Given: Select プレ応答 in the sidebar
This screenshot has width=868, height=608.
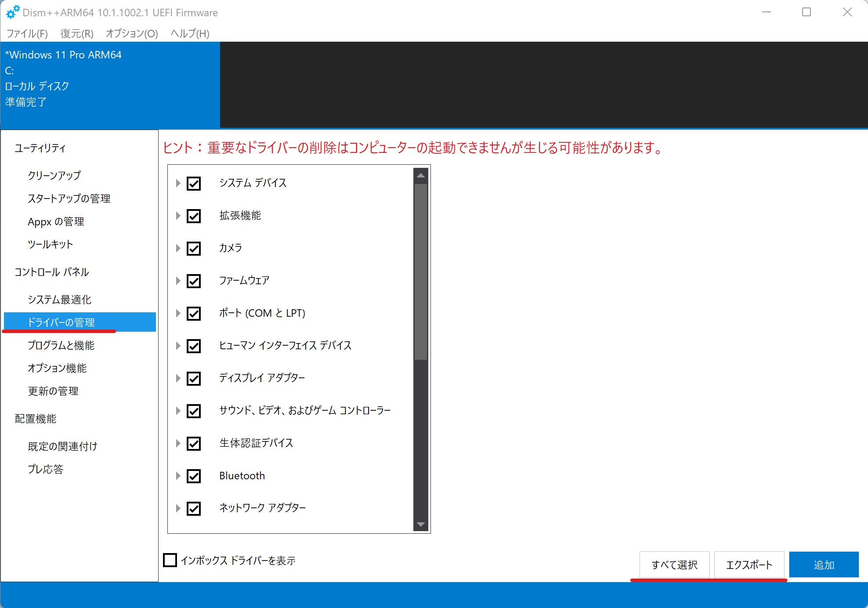Looking at the screenshot, I should (x=46, y=469).
